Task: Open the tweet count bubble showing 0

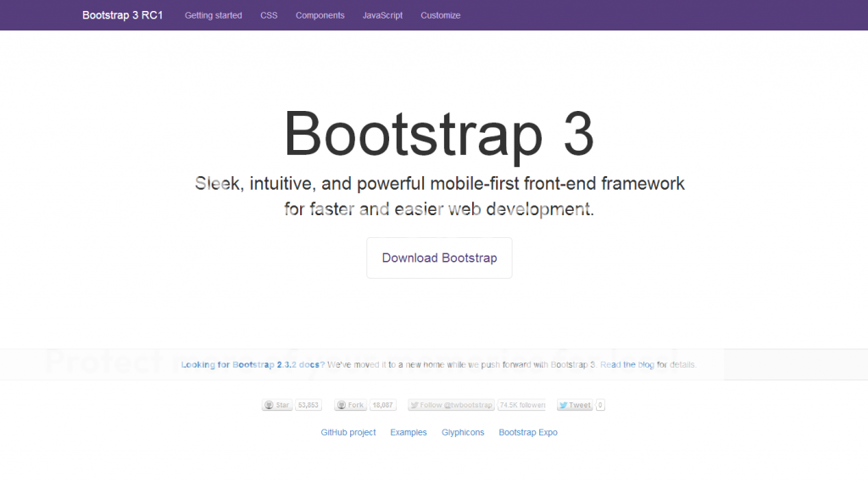Action: [600, 405]
